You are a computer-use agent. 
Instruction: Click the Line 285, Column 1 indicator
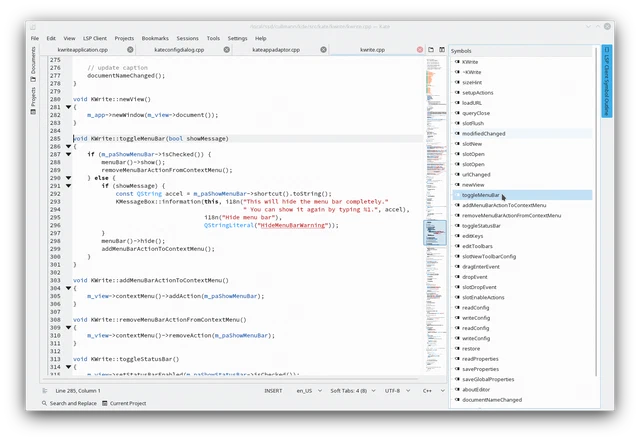coord(78,391)
